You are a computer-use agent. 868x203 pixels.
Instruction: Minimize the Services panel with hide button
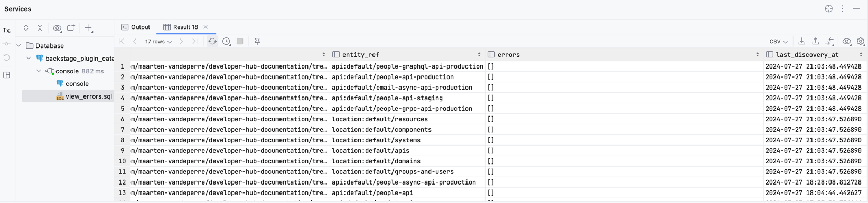tap(856, 9)
